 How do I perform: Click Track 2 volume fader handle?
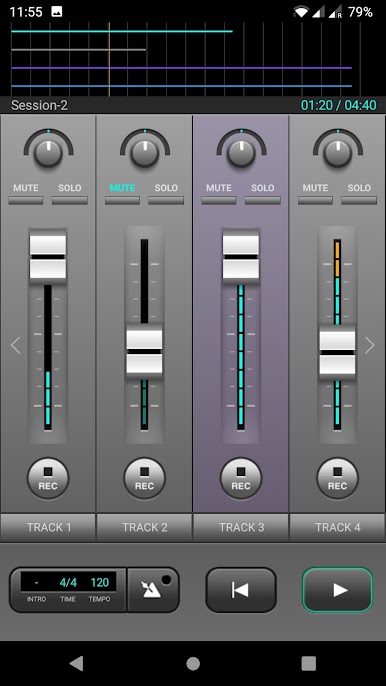[144, 351]
